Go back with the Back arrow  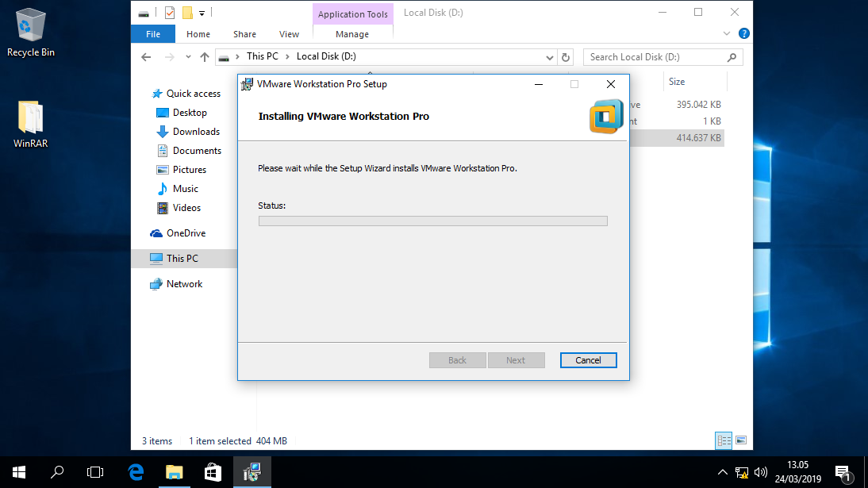146,57
